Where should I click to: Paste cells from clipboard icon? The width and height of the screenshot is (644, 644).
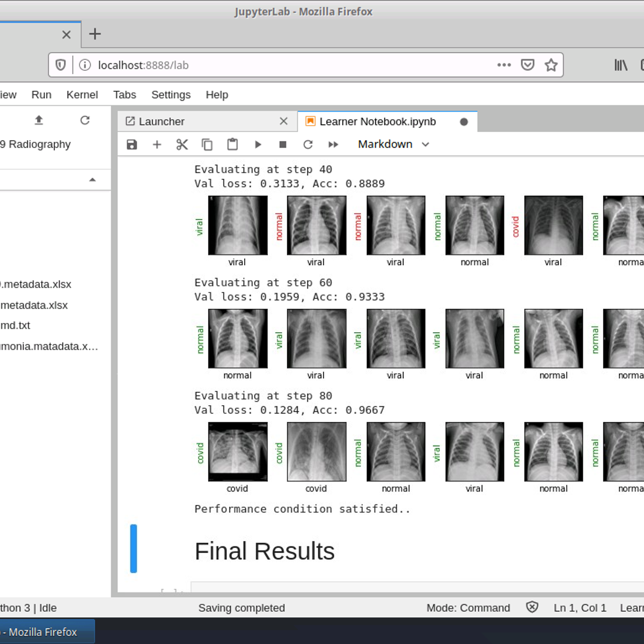[x=232, y=144]
